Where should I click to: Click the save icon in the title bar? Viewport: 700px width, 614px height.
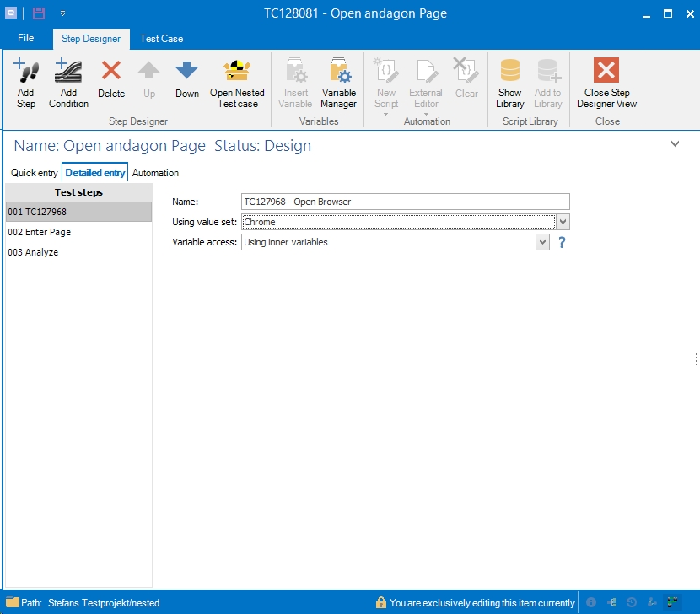coord(39,13)
